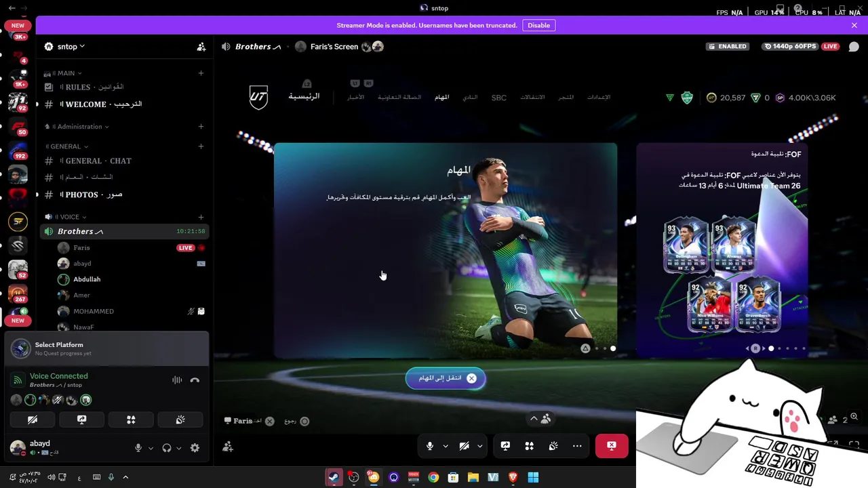Create channel in Administration category
The width and height of the screenshot is (868, 488).
[x=201, y=127]
